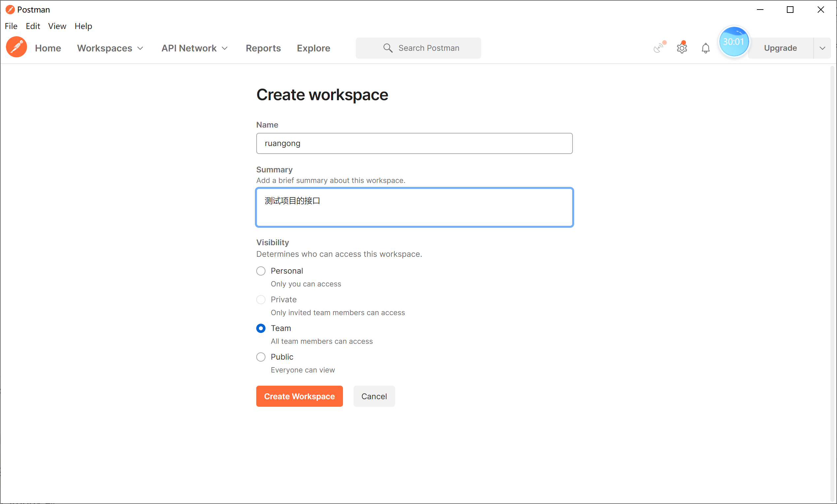This screenshot has height=504, width=837.
Task: Click the workspace Name input field
Action: (414, 143)
